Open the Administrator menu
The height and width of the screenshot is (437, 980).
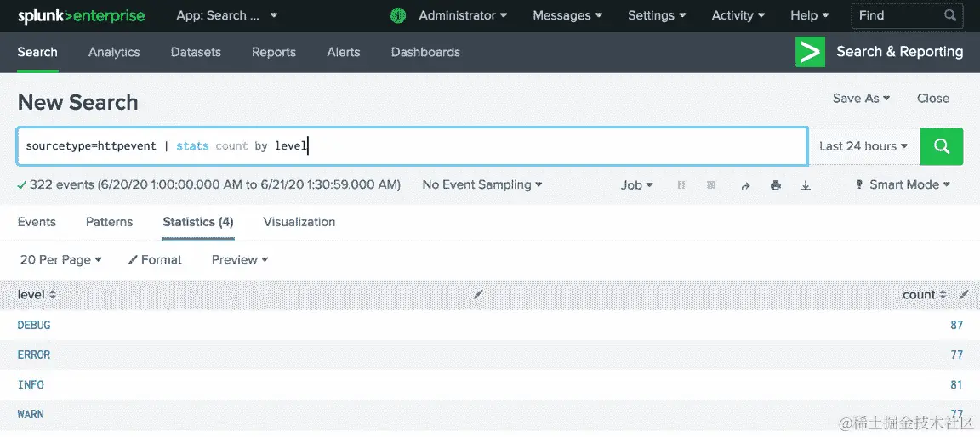(463, 15)
